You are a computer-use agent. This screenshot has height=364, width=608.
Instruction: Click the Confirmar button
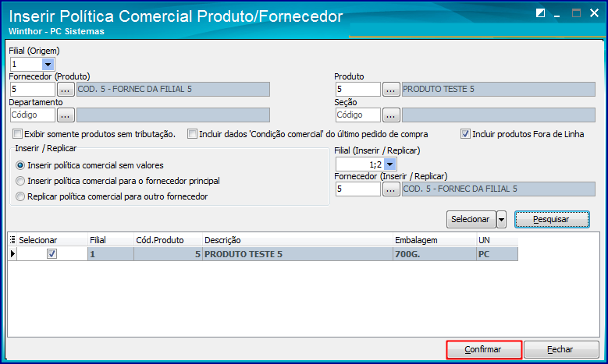tap(484, 350)
